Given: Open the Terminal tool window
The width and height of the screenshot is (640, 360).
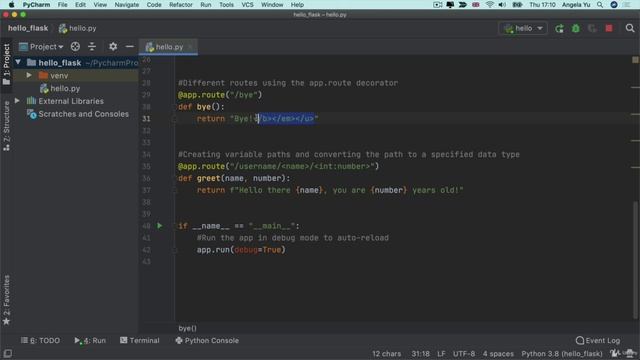Looking at the screenshot, I should click(x=140, y=340).
